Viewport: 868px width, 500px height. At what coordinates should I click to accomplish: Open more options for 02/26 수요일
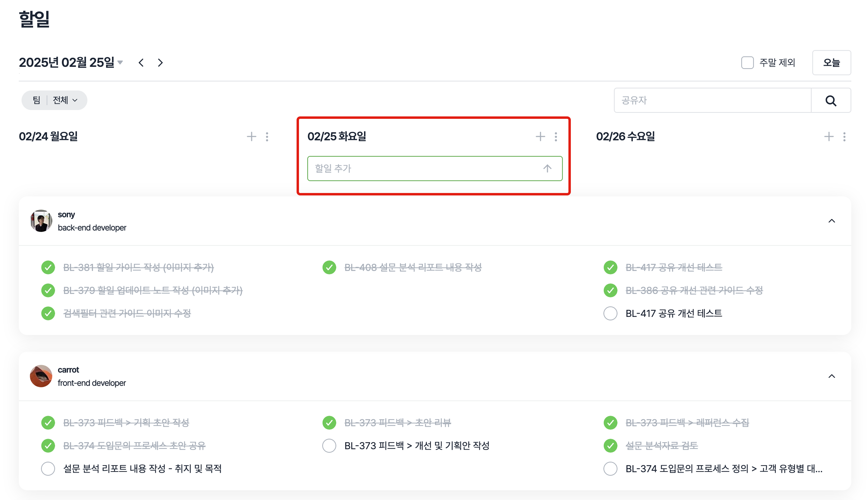pyautogui.click(x=844, y=137)
